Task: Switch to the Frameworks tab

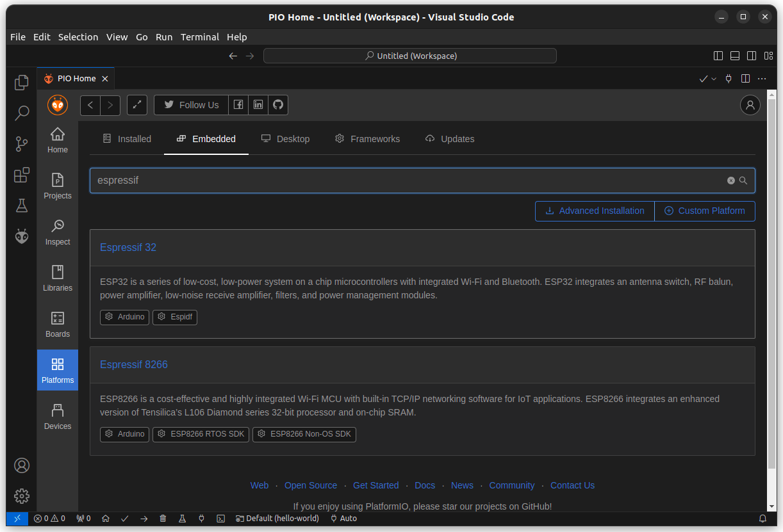Action: (x=367, y=139)
